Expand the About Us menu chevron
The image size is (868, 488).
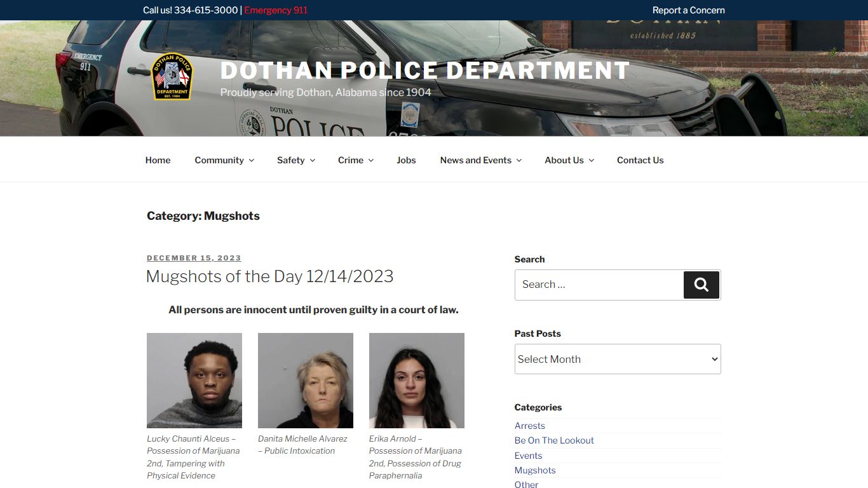pos(592,161)
